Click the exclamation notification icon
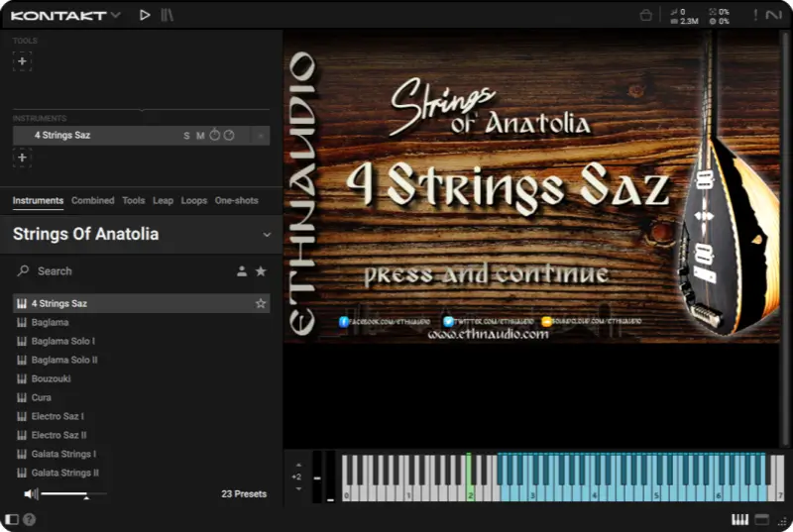 coord(755,15)
